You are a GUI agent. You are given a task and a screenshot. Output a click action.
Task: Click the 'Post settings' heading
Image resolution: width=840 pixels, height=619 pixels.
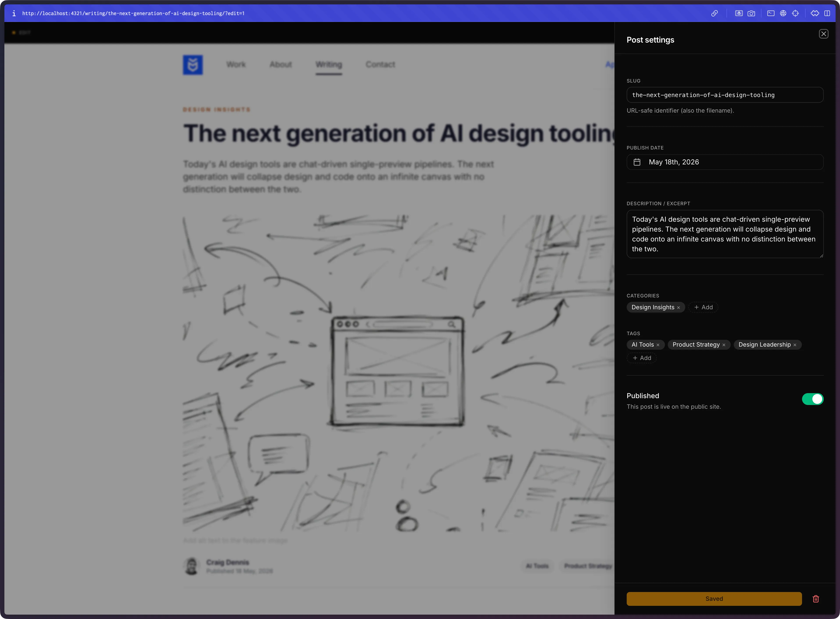[650, 40]
